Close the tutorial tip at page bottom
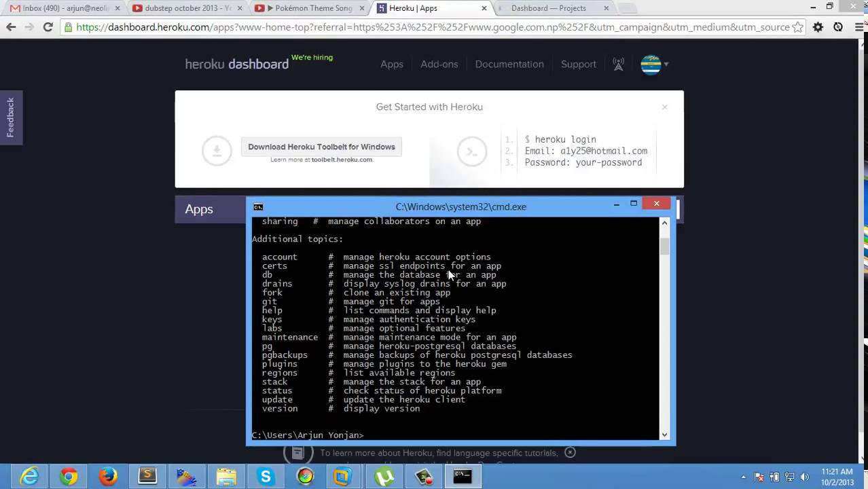868x489 pixels. pos(570,452)
